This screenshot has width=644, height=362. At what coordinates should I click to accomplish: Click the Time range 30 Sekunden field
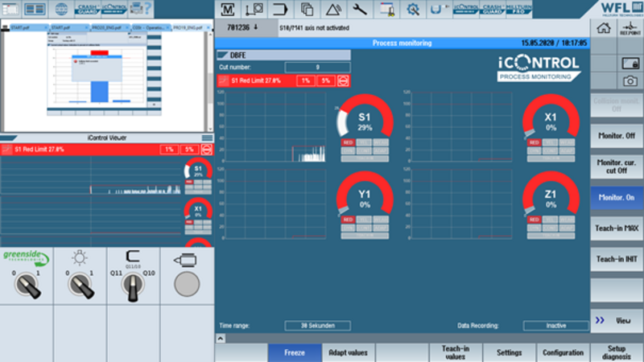click(x=316, y=326)
